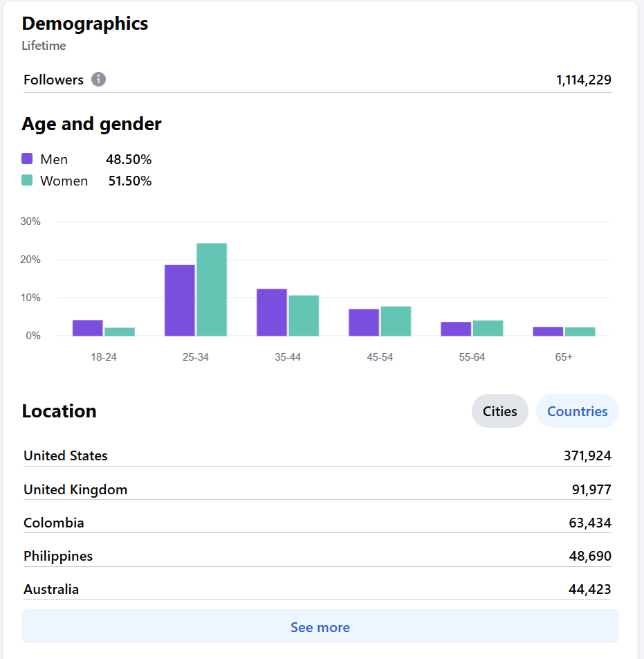Select the Countries location tab
Viewport: 644px width, 659px height.
click(x=577, y=411)
